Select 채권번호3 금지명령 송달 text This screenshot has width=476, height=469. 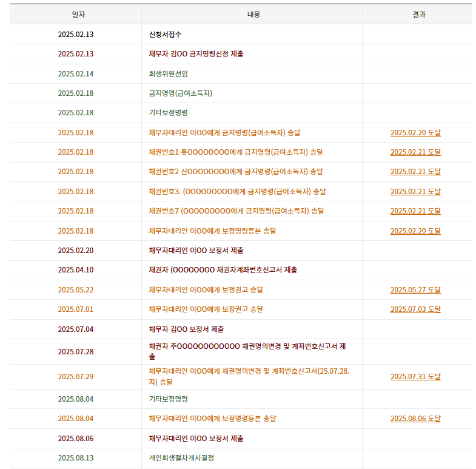click(237, 192)
